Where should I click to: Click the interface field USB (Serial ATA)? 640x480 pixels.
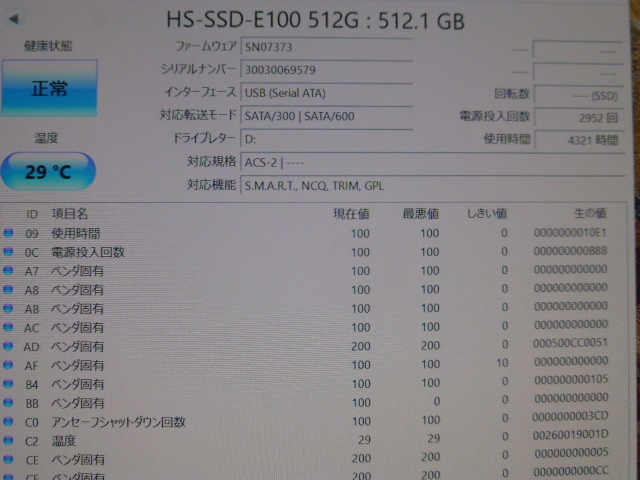click(327, 93)
